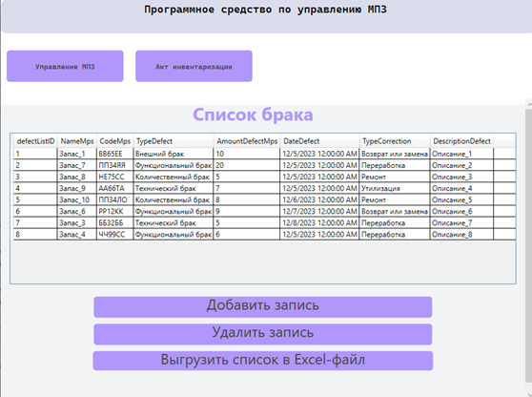Click the Описание_4 cell
Image resolution: width=532 pixels, height=397 pixels.
(x=461, y=189)
